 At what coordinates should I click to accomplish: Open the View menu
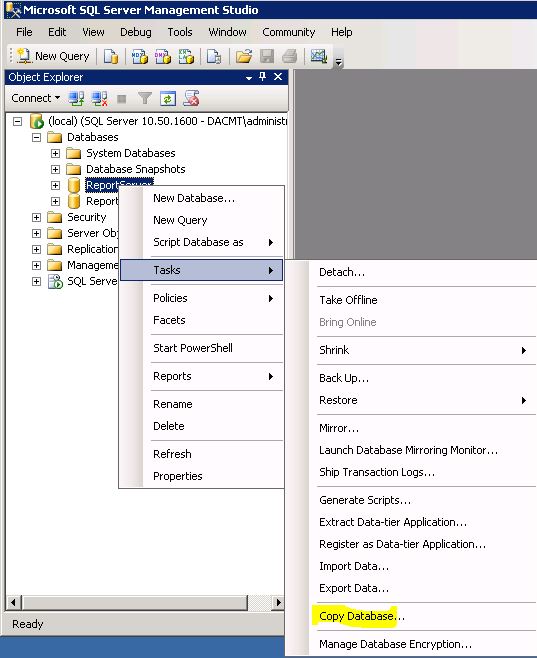click(93, 32)
